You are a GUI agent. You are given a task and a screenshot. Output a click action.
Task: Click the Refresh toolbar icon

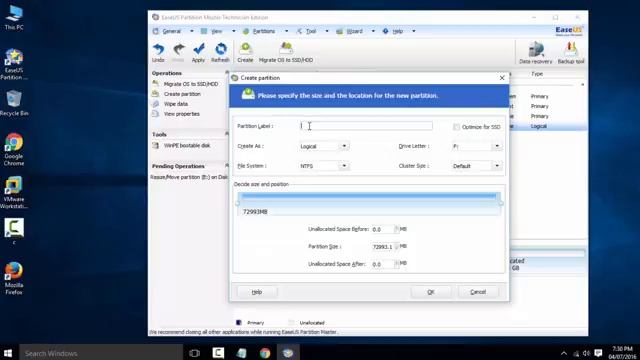pyautogui.click(x=220, y=53)
